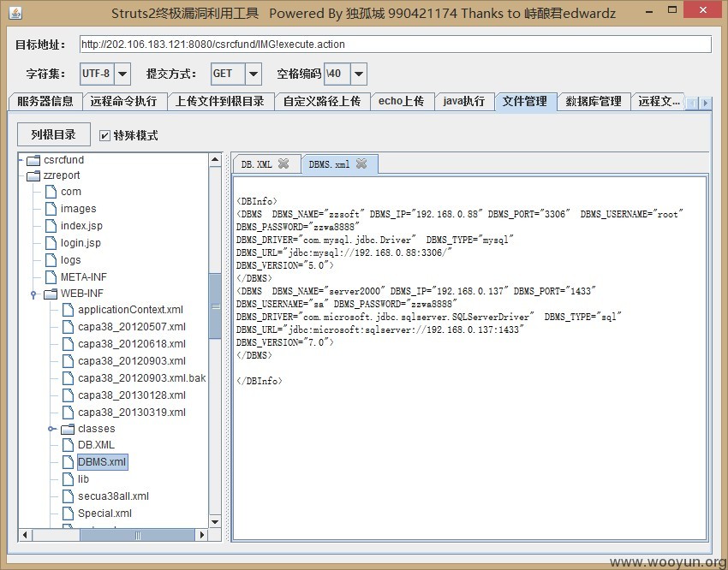Click the DB.XML file icon in tree
The image size is (728, 570).
[68, 445]
